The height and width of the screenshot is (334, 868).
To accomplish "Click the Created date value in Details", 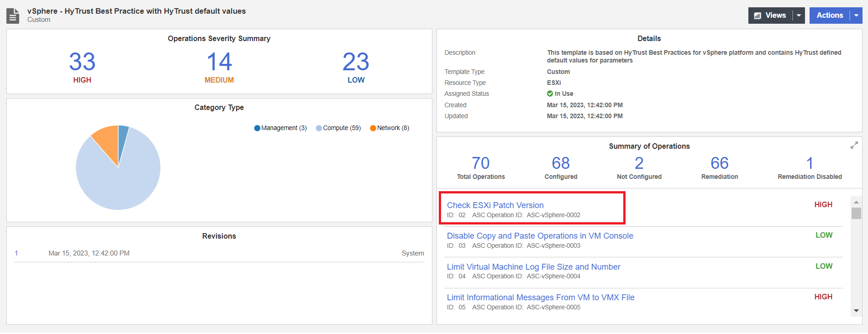I will click(x=585, y=105).
